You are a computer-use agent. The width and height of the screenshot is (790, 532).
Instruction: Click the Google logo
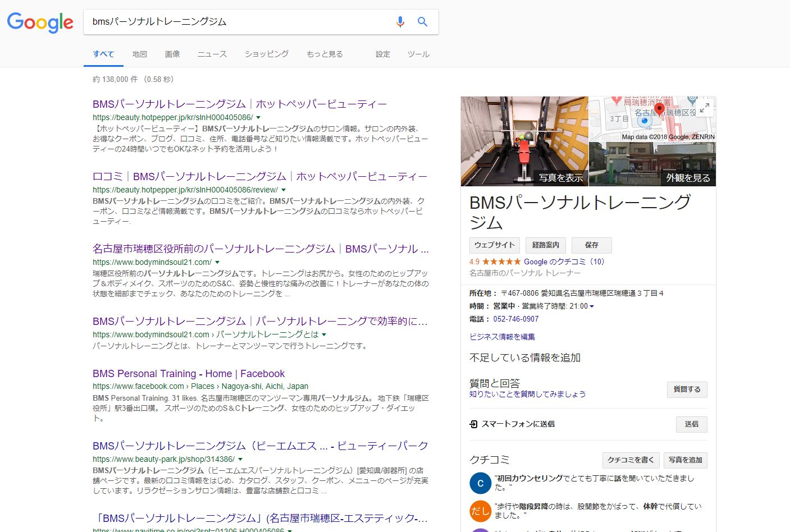[40, 22]
